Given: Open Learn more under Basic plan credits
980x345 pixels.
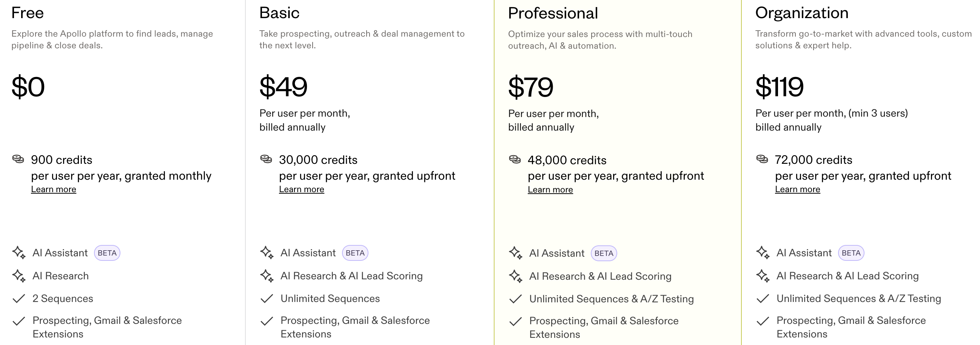Looking at the screenshot, I should 301,189.
